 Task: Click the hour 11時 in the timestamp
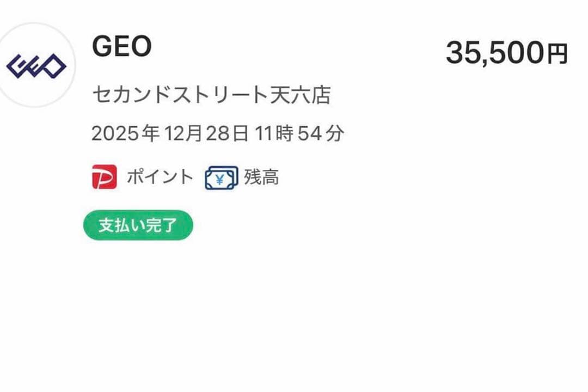coord(275,133)
